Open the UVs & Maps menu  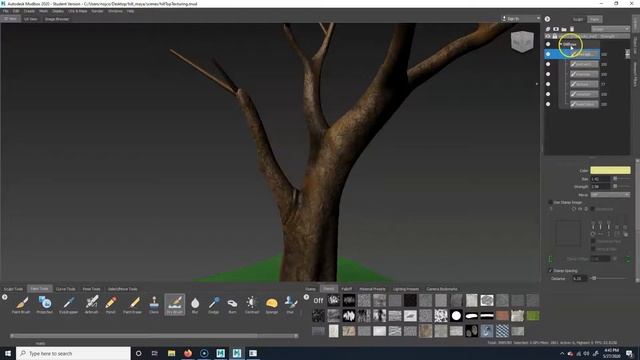[x=78, y=11]
